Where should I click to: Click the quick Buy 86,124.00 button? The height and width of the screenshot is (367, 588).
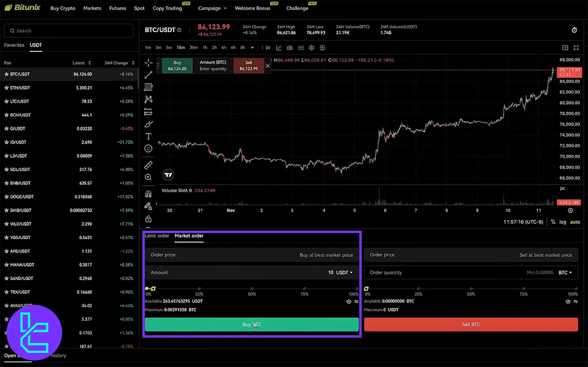tap(177, 66)
